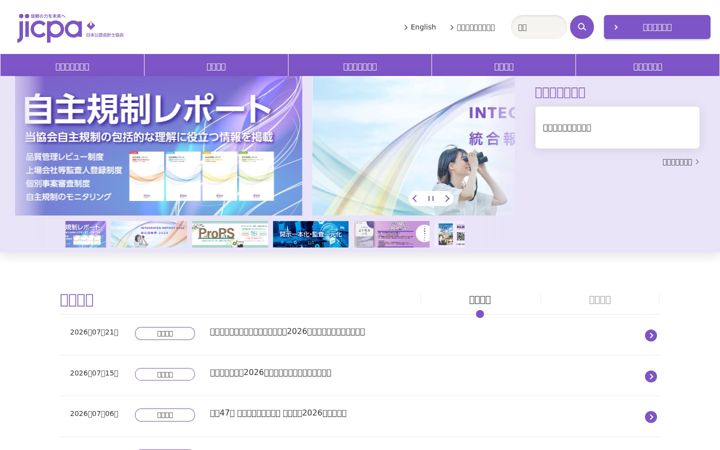Screen dimensions: 720x450
Task: Select the partially shown QR code thumbnail
Action: [x=451, y=234]
